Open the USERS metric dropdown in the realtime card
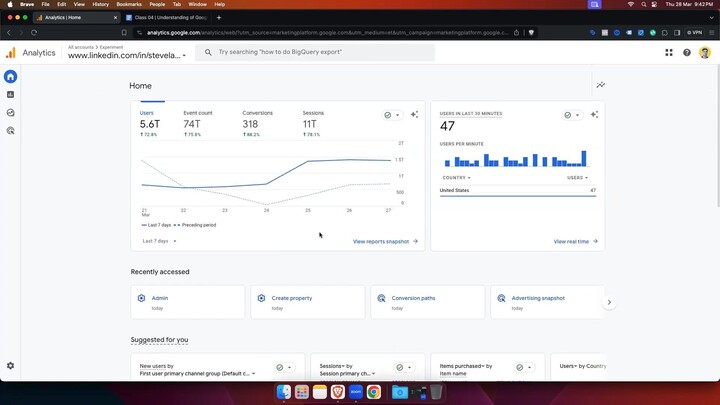The width and height of the screenshot is (720, 405). point(577,178)
